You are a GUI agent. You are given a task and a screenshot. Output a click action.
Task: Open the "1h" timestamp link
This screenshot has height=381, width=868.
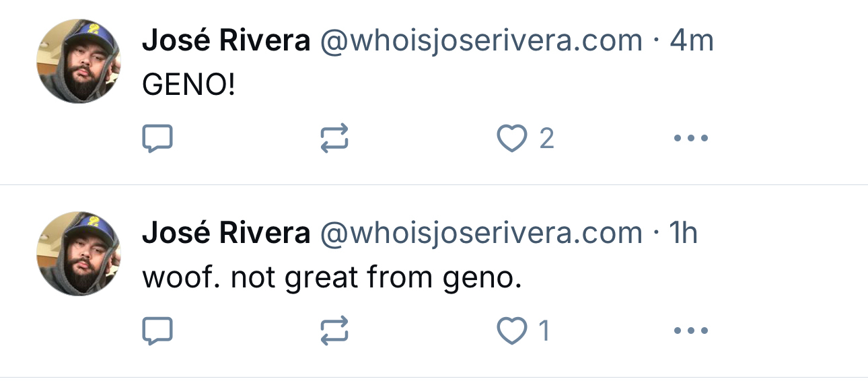click(684, 233)
